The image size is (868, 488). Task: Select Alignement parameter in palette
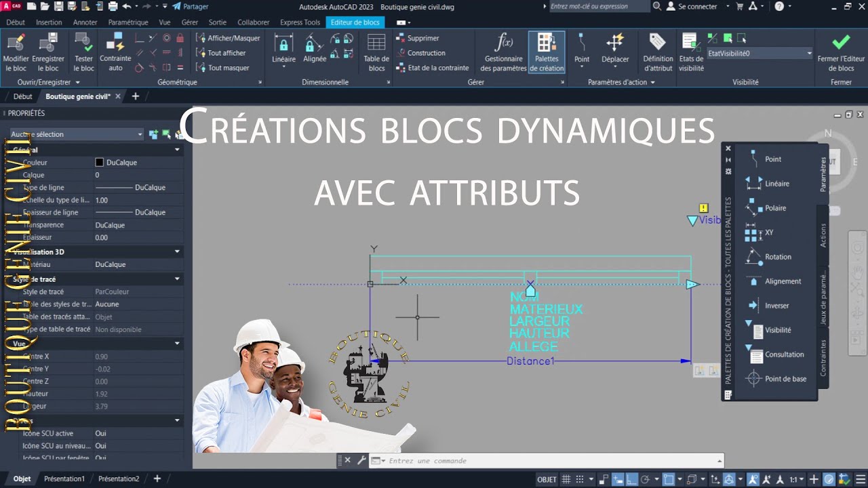point(774,281)
